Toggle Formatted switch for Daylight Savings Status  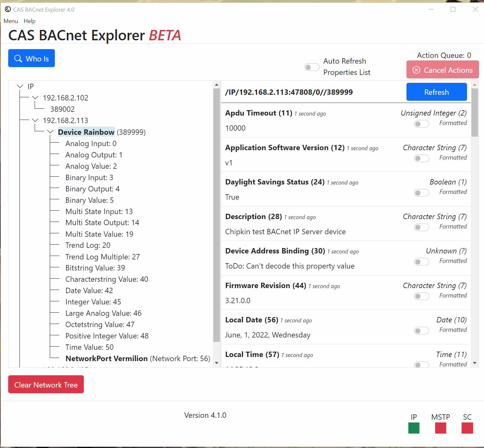(422, 193)
